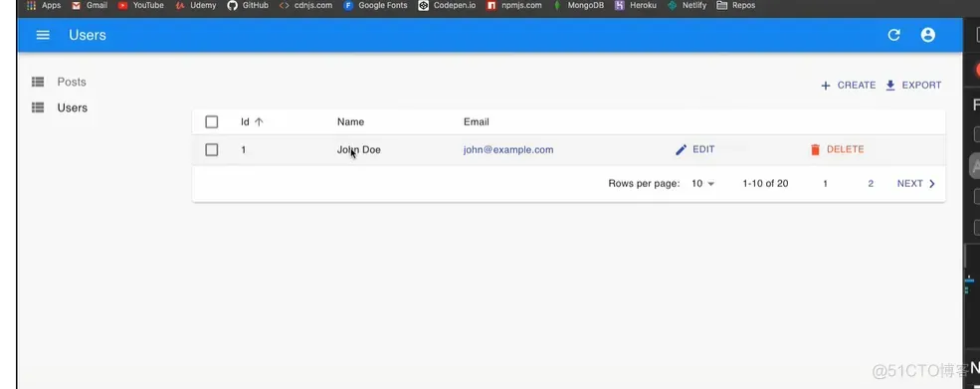980x389 pixels.
Task: Go to pagination page 2
Action: click(871, 183)
